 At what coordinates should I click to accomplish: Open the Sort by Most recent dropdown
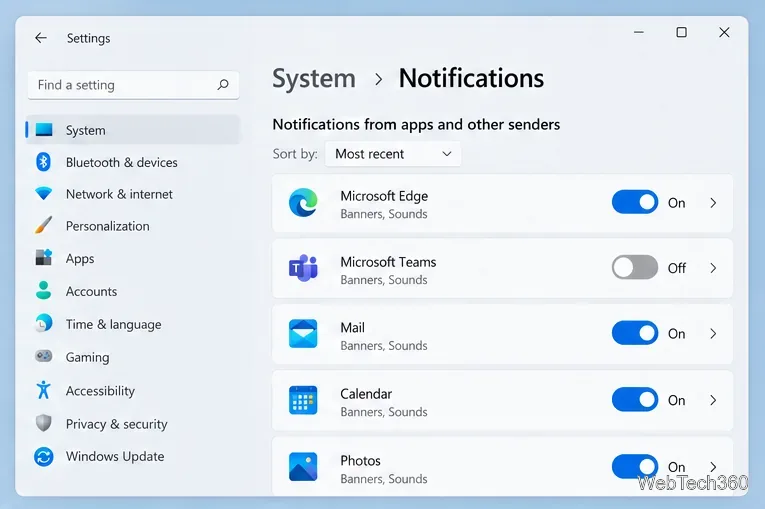pos(393,154)
